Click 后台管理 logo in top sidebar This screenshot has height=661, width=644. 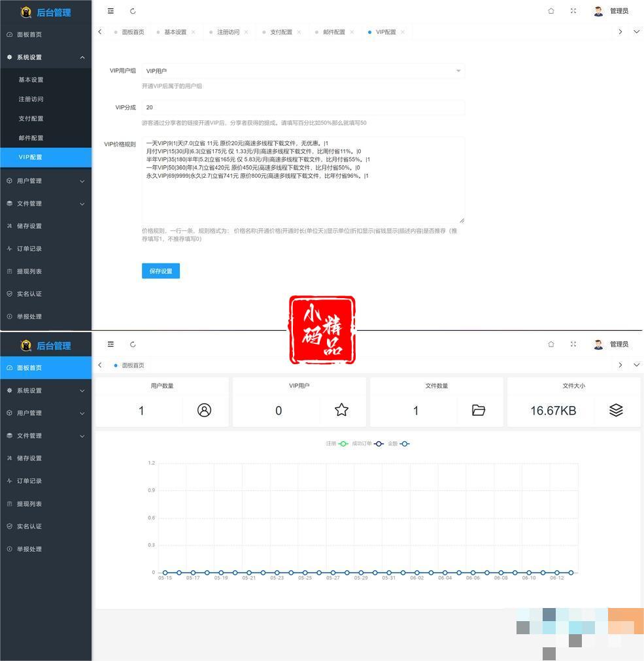[x=46, y=12]
